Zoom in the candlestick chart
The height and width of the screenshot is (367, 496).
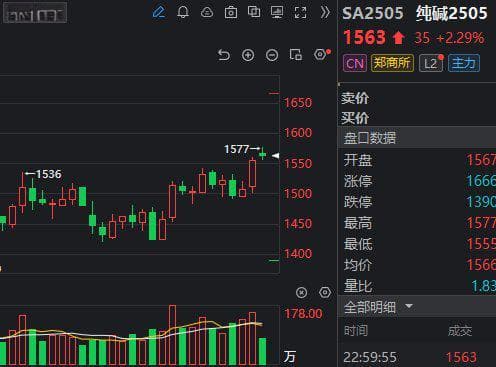(248, 55)
